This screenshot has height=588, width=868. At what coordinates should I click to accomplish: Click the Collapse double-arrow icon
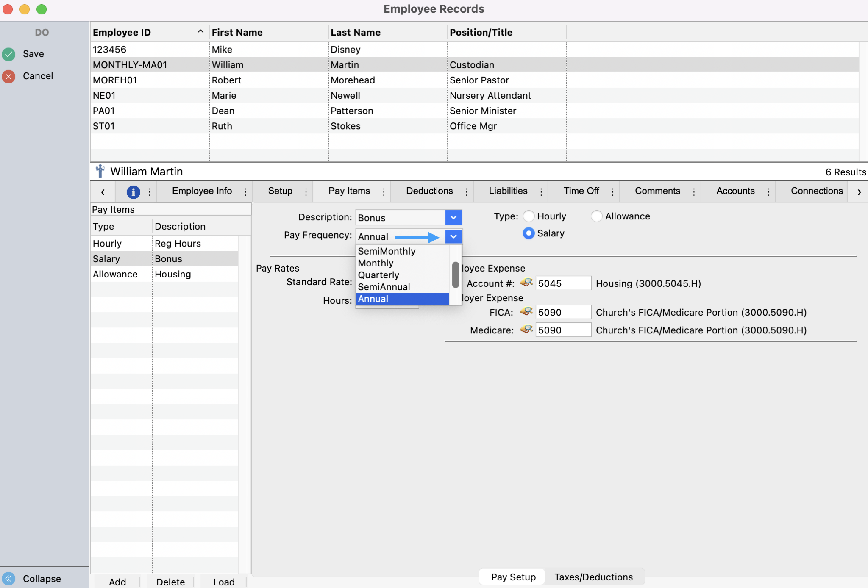click(8, 579)
